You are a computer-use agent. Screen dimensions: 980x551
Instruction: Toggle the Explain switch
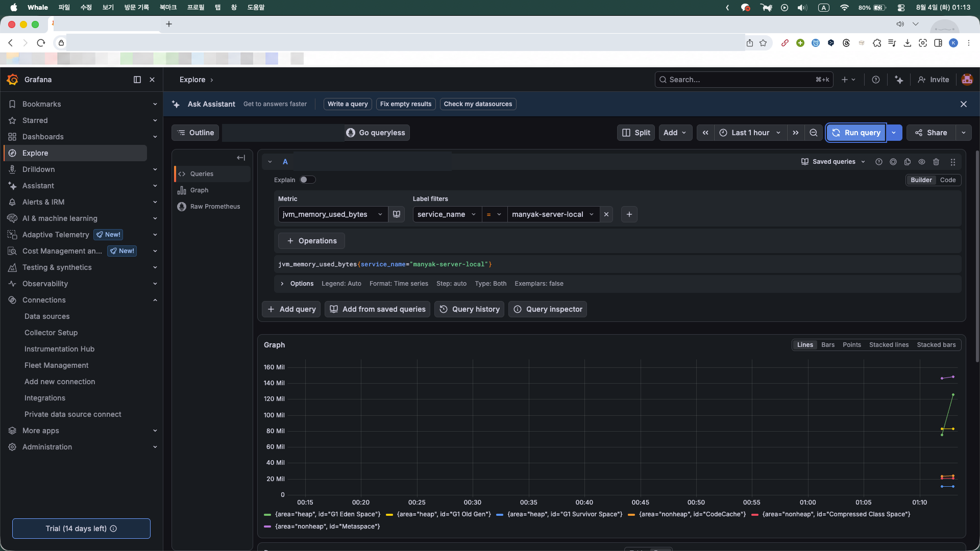pos(308,180)
